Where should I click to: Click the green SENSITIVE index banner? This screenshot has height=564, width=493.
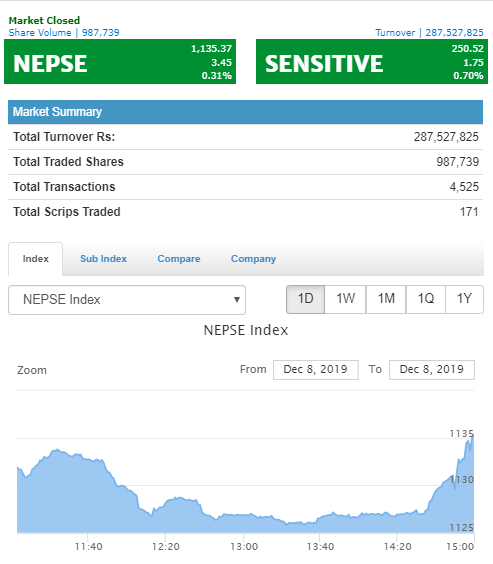point(372,62)
